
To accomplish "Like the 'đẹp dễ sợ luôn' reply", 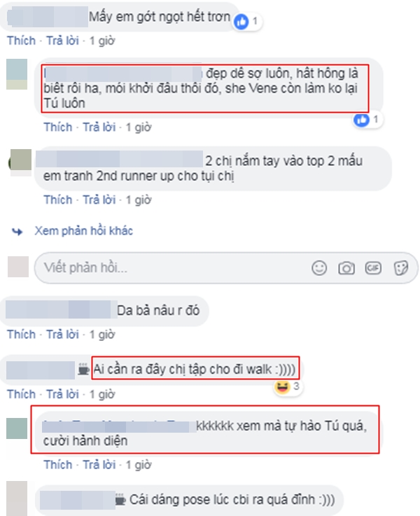I will [x=58, y=127].
